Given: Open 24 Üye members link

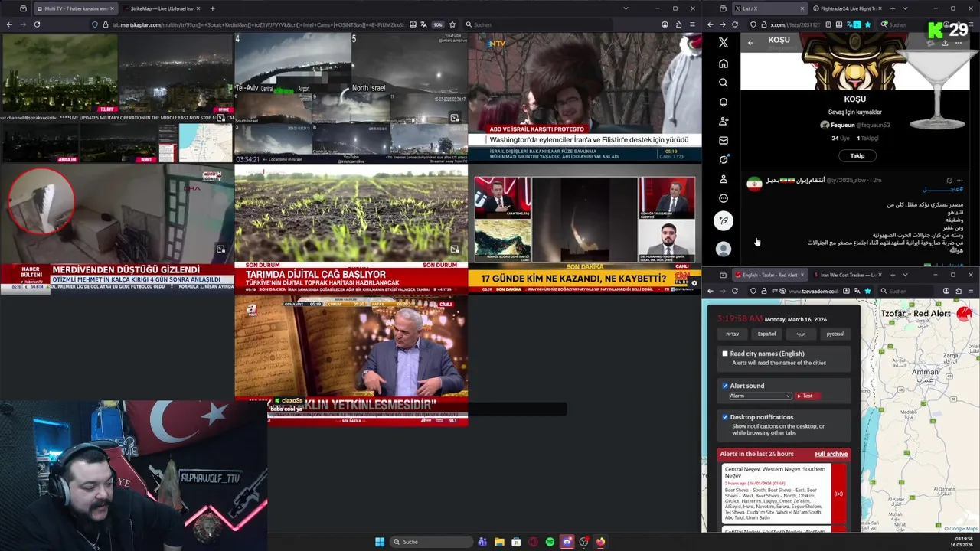Looking at the screenshot, I should (841, 139).
